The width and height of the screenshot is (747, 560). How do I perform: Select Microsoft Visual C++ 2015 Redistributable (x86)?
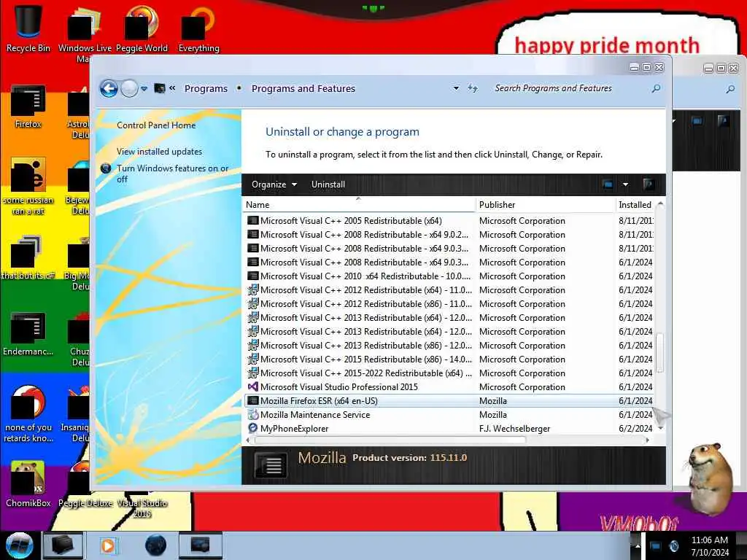[x=449, y=359]
